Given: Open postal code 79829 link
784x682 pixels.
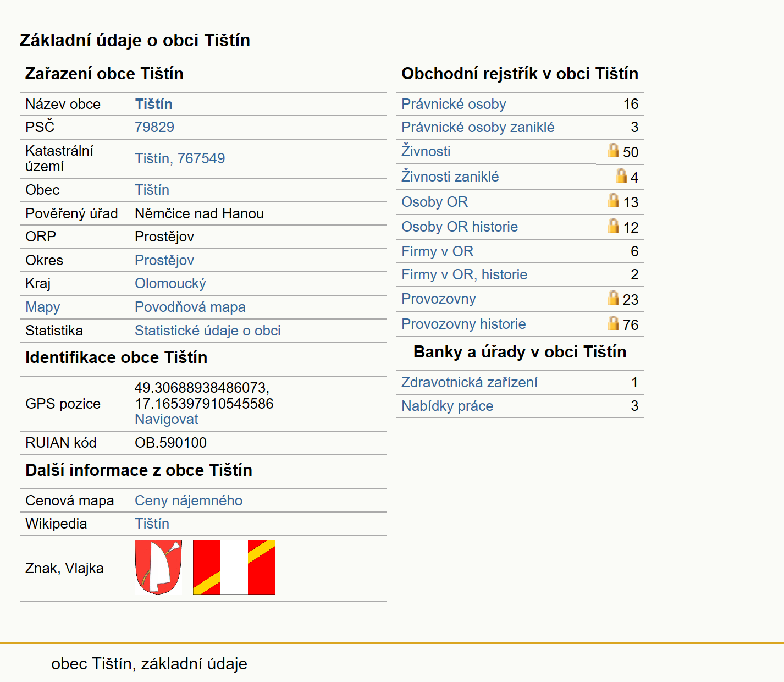Looking at the screenshot, I should pos(154,127).
